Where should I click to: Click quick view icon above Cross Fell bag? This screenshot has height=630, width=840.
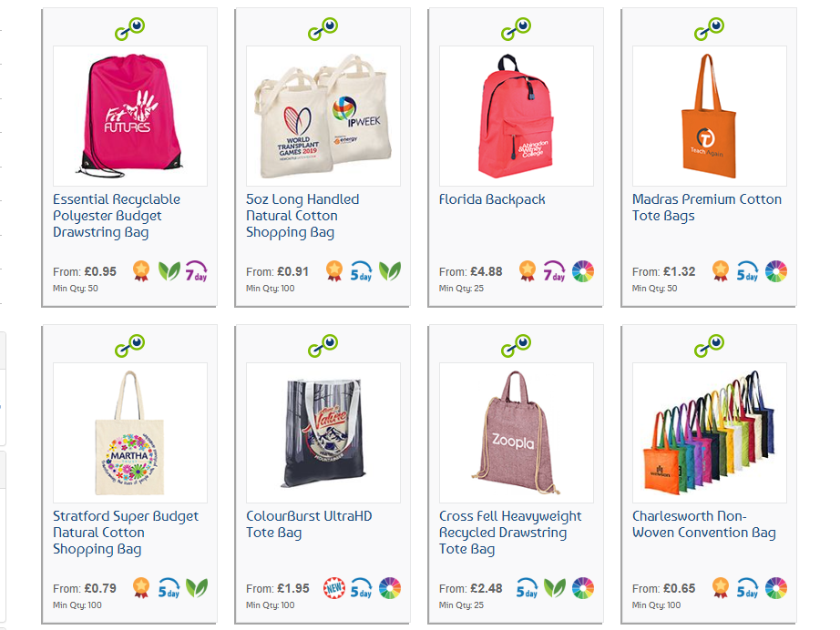516,346
